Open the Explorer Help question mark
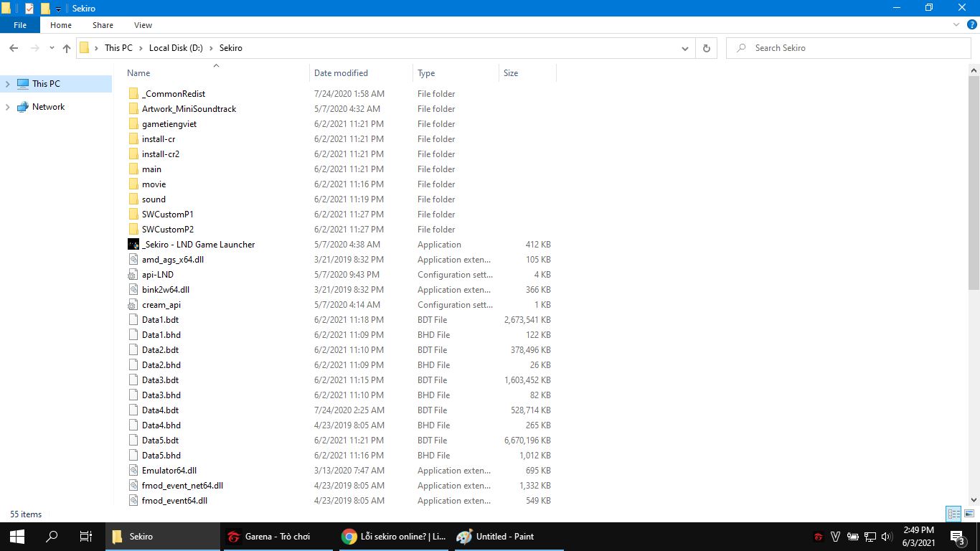Image resolution: width=980 pixels, height=551 pixels. [971, 25]
